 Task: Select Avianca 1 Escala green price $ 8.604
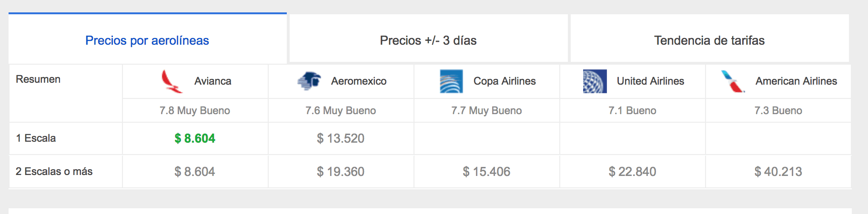coord(195,138)
